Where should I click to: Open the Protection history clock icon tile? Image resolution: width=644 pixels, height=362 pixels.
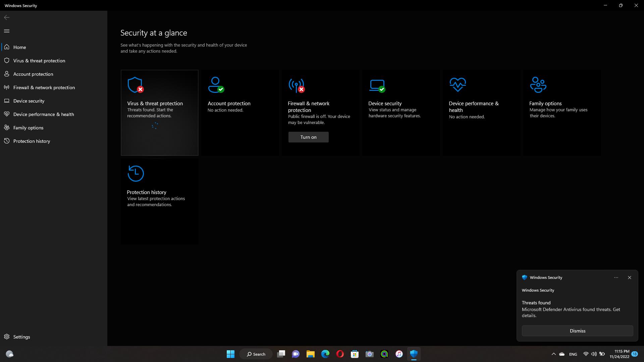(x=136, y=174)
